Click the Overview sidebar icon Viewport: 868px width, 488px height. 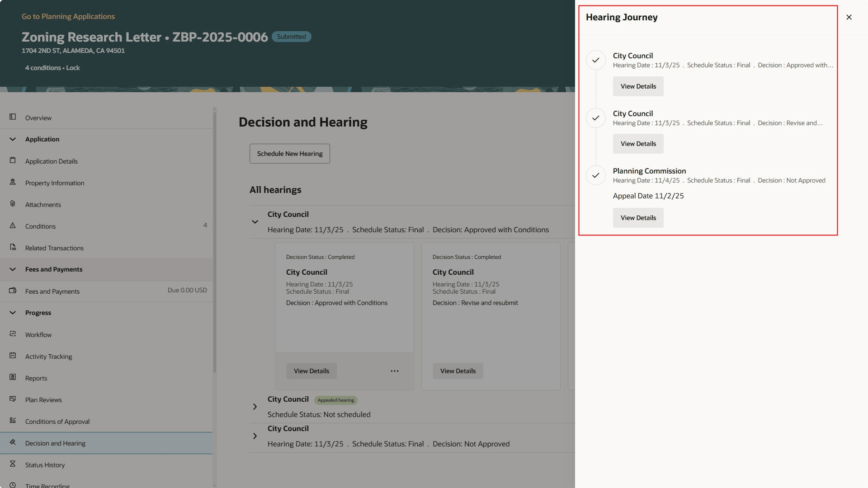pos(13,117)
